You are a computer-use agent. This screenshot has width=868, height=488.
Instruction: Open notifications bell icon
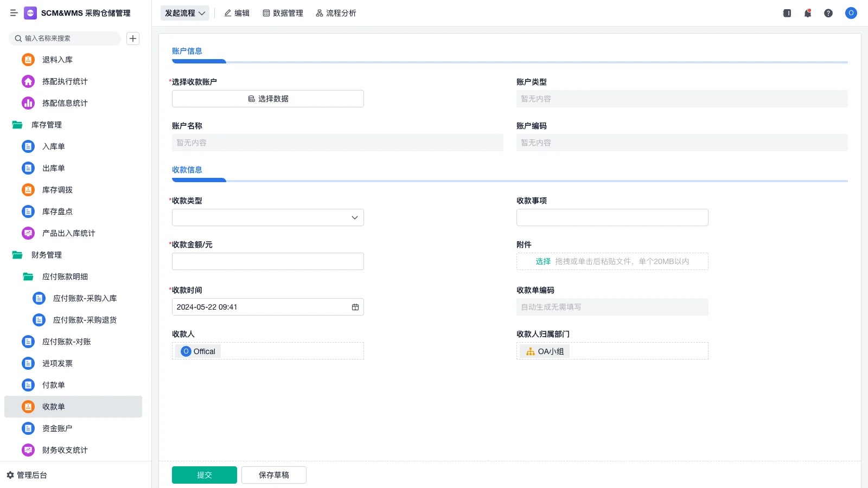[808, 13]
